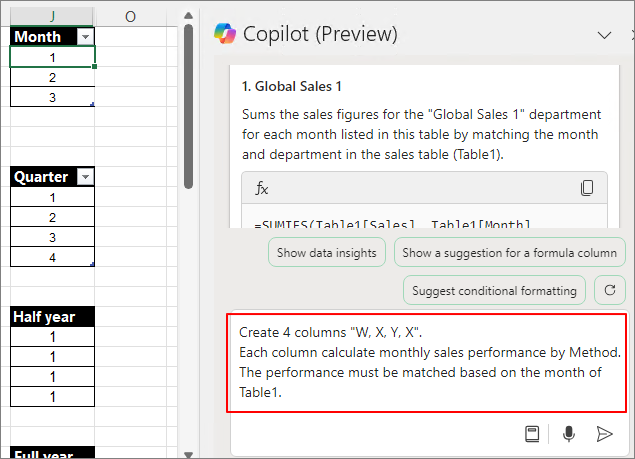Viewport: 635px width, 459px height.
Task: Select the Month table header cell
Action: click(52, 36)
